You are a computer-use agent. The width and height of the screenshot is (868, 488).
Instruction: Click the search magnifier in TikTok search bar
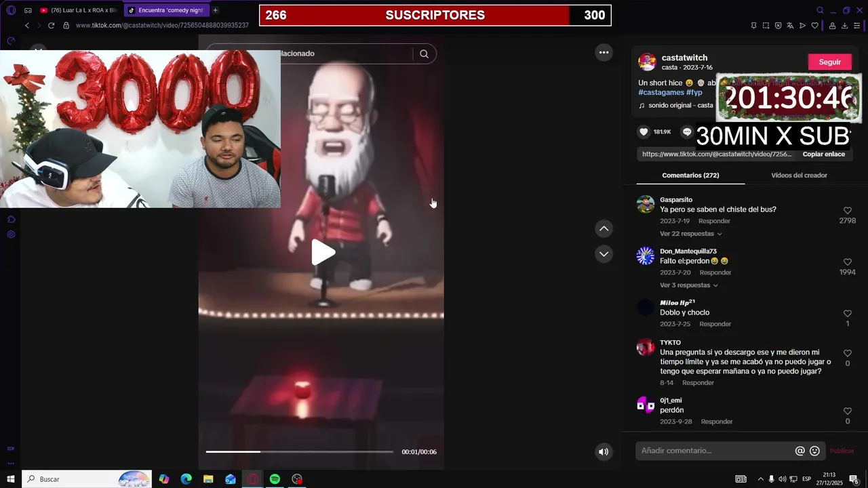click(x=424, y=54)
